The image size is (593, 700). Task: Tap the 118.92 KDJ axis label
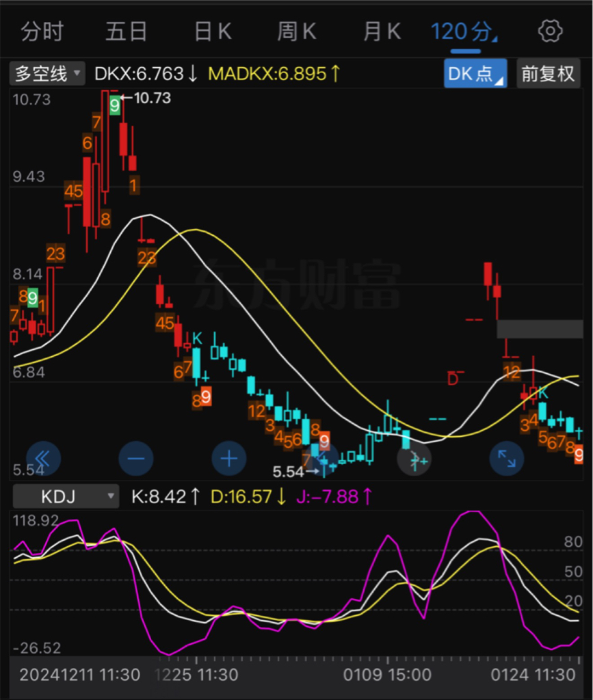[36, 520]
